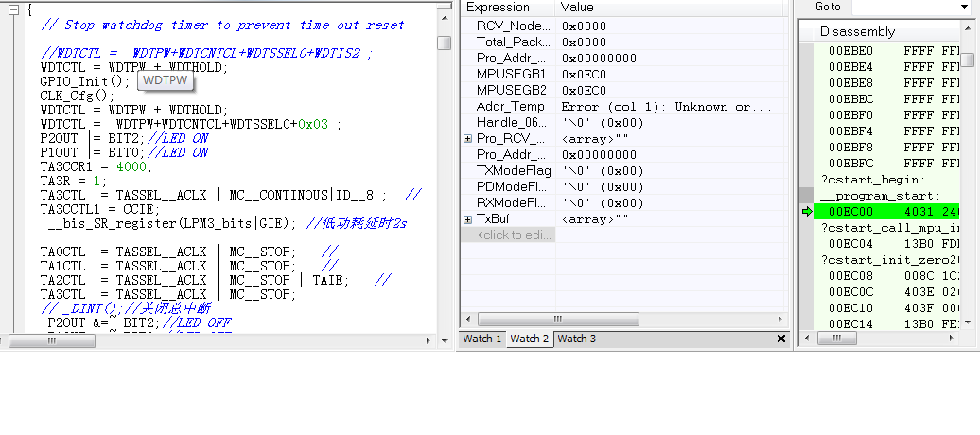Click the TA3CCR1 = 4000; code line

(96, 166)
